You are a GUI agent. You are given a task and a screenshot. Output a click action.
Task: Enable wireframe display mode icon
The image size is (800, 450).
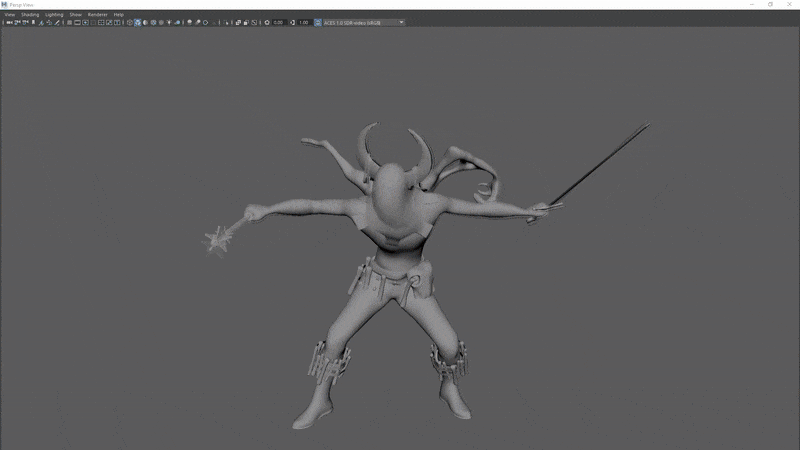[129, 22]
